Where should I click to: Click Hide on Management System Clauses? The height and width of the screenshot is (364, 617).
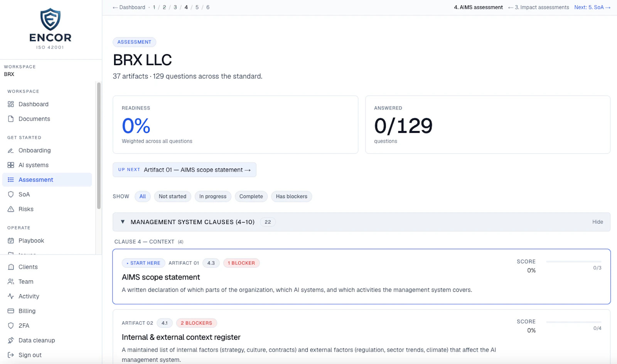click(x=598, y=222)
